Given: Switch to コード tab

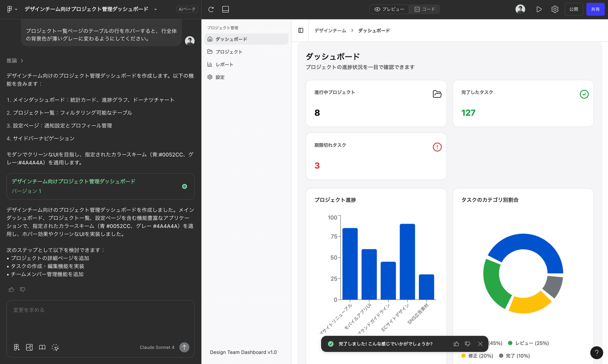Looking at the screenshot, I should click(x=424, y=9).
